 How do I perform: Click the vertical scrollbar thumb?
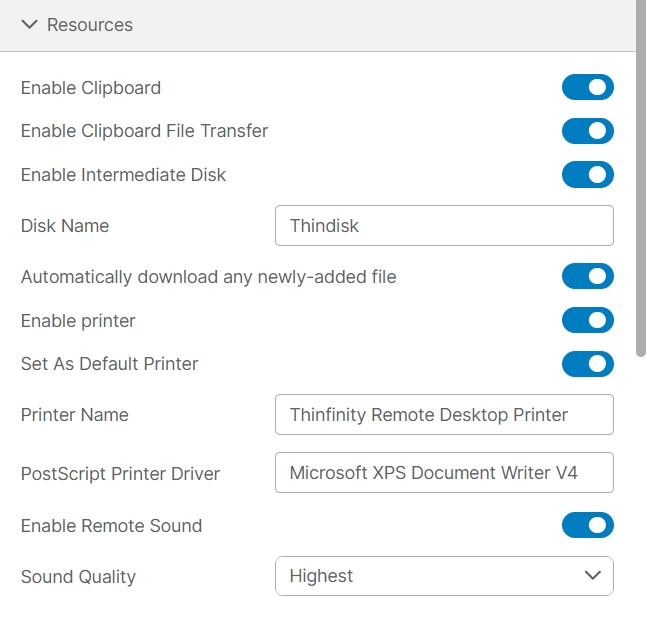[x=641, y=180]
